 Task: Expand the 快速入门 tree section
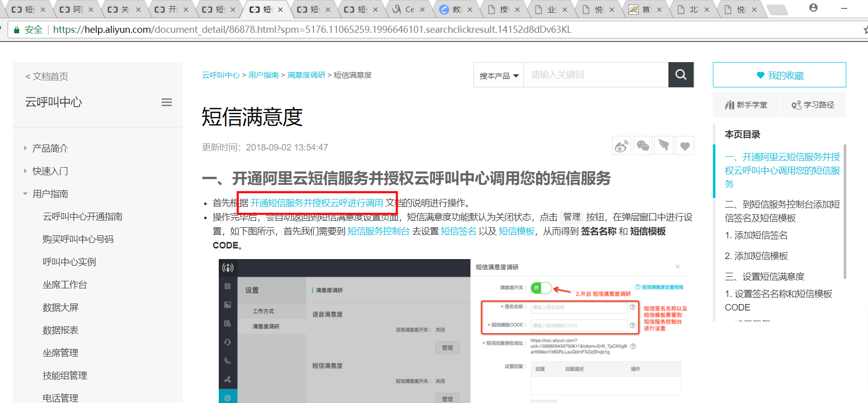pos(25,171)
